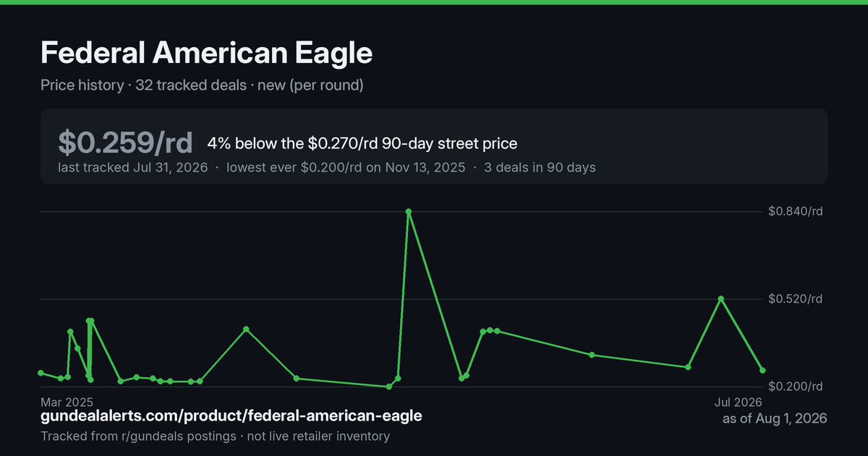Viewport: 868px width, 456px height.
Task: Click the last data point on chart
Action: click(762, 370)
